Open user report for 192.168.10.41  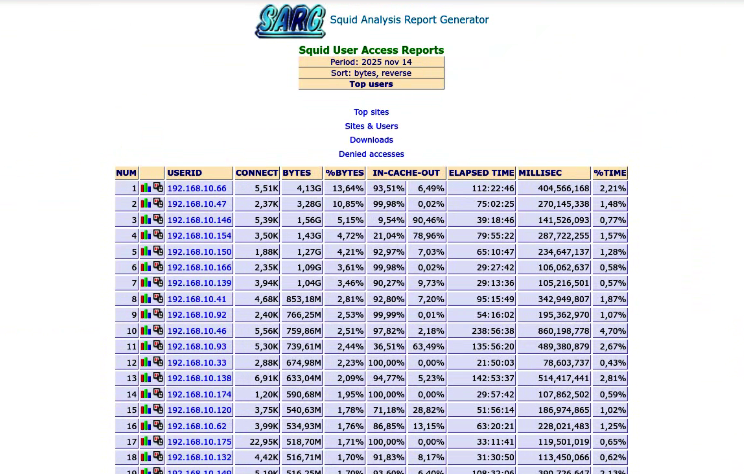(x=197, y=299)
